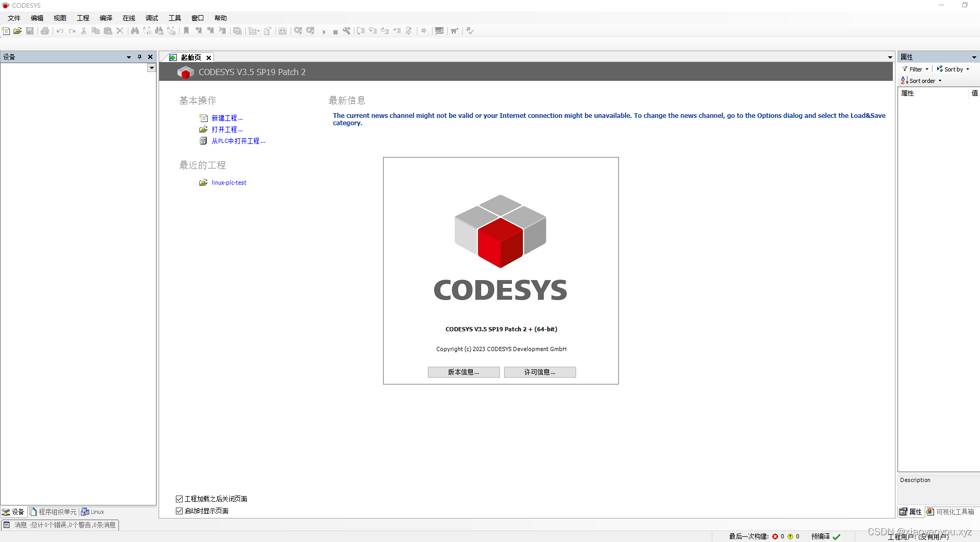The height and width of the screenshot is (542, 980).
Task: Click the Toggle Bookmark flag icon
Action: click(186, 31)
